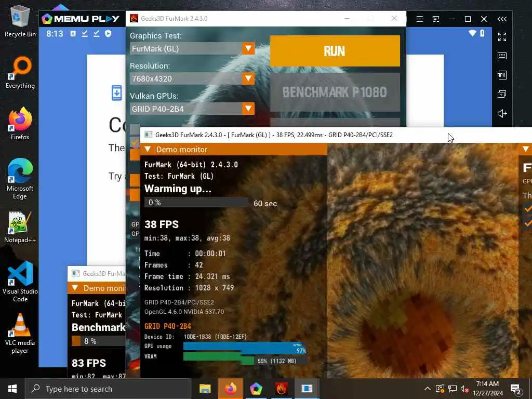This screenshot has width=532, height=399.
Task: Launch Firefox from the desktop shortcut
Action: click(20, 124)
